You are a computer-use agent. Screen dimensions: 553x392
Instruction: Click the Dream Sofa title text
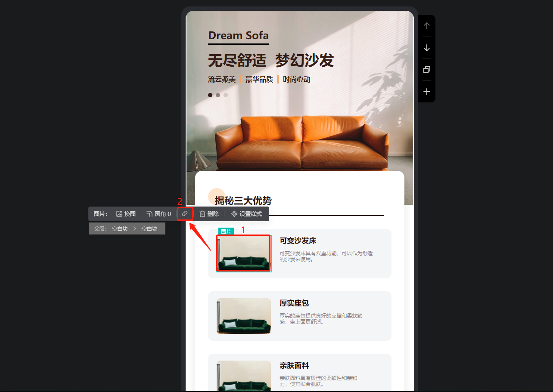click(x=238, y=35)
